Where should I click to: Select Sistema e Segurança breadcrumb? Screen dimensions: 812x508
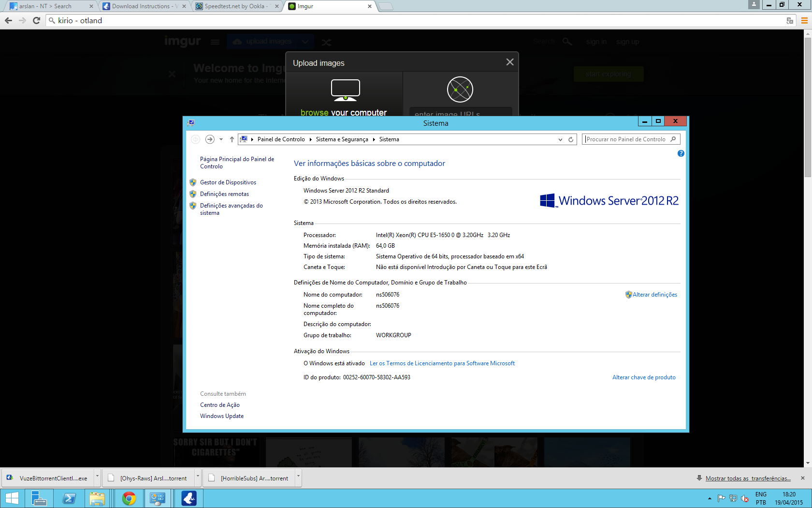[342, 139]
